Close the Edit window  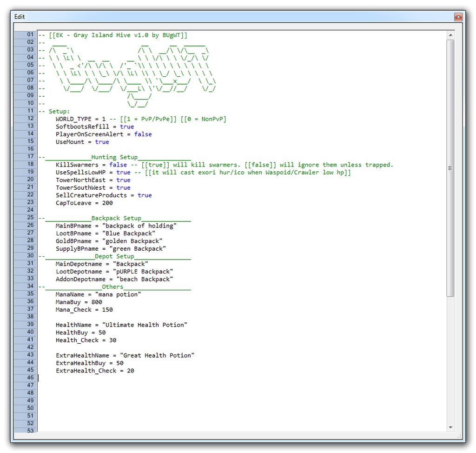pyautogui.click(x=458, y=17)
